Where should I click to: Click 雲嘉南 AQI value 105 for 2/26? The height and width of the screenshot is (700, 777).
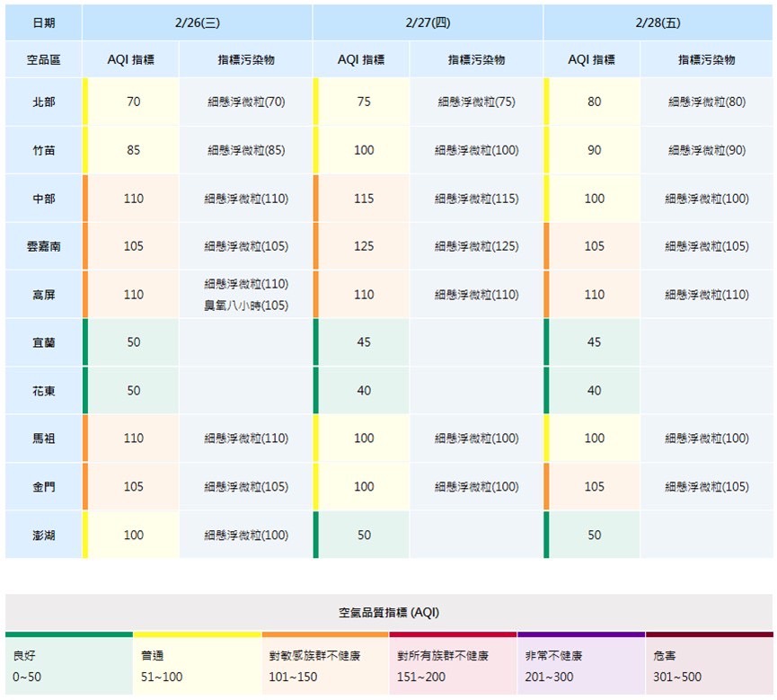(x=133, y=246)
